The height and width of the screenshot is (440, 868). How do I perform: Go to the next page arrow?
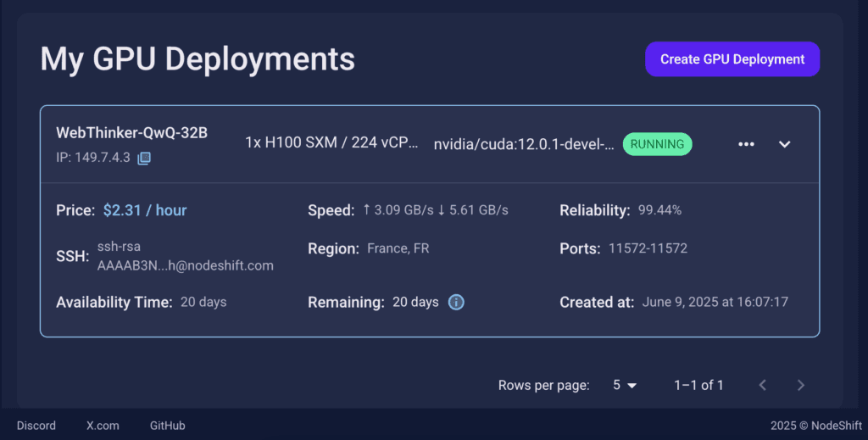point(800,385)
